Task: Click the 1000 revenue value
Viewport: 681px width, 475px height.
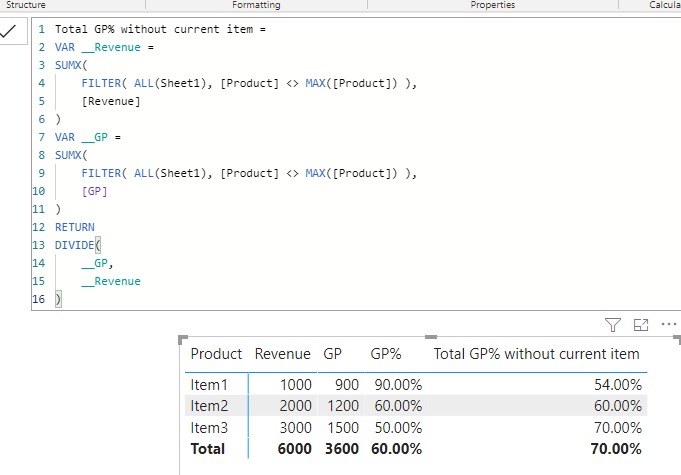Action: pos(296,385)
